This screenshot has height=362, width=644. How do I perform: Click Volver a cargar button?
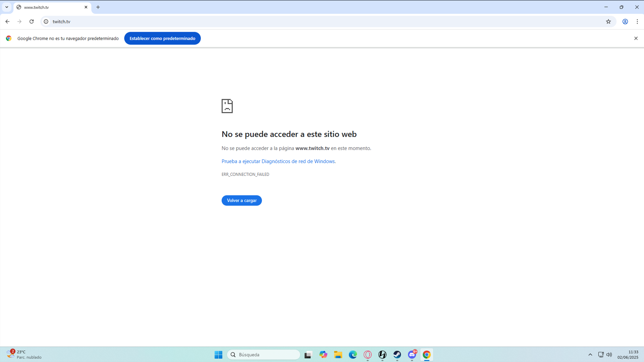(x=242, y=201)
